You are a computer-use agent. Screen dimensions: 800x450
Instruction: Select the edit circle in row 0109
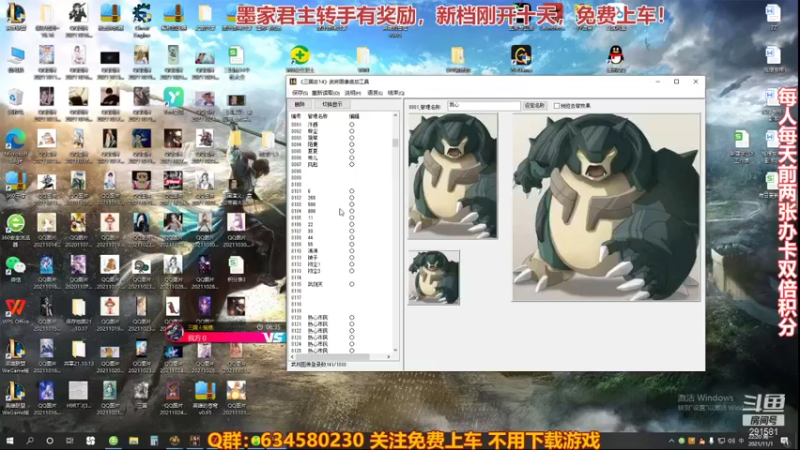(x=352, y=244)
